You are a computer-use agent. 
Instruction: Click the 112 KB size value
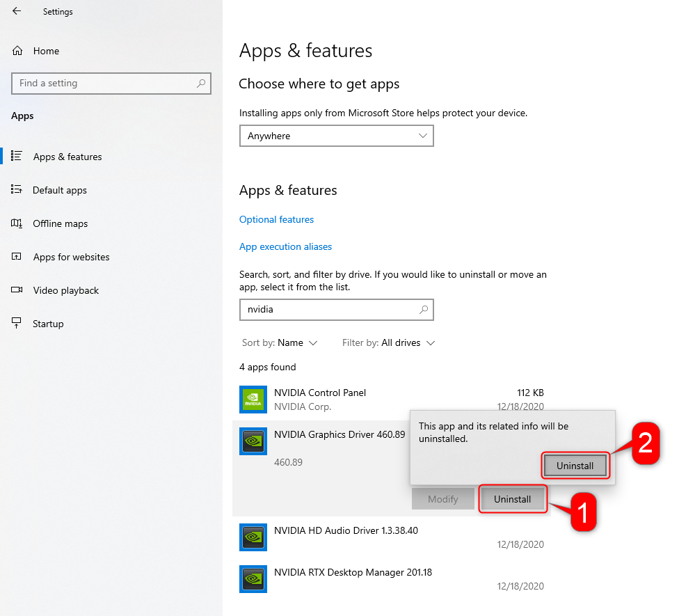coord(530,393)
